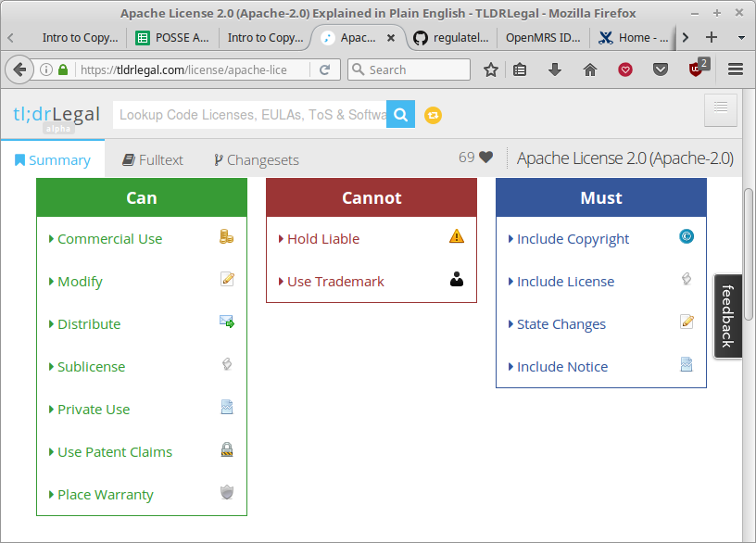Switch to the Changesets tab
The width and height of the screenshot is (756, 543).
(257, 159)
